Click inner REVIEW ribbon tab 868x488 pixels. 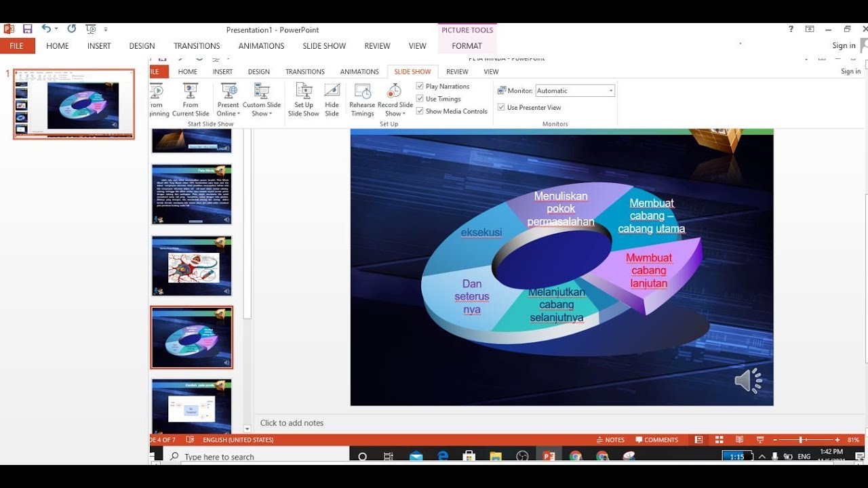(457, 72)
